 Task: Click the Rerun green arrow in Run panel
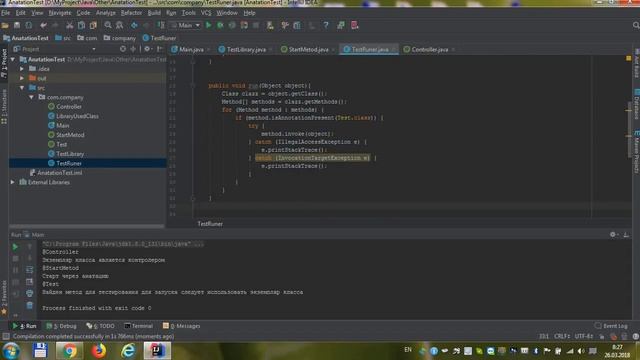[15, 247]
